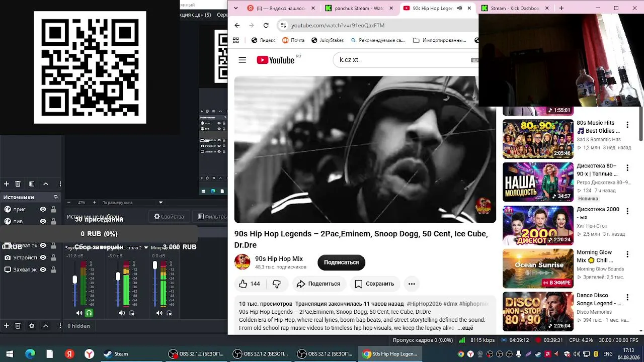The width and height of the screenshot is (644, 362).
Task: Open source properties gear in sources toolbar
Action: coord(32,326)
